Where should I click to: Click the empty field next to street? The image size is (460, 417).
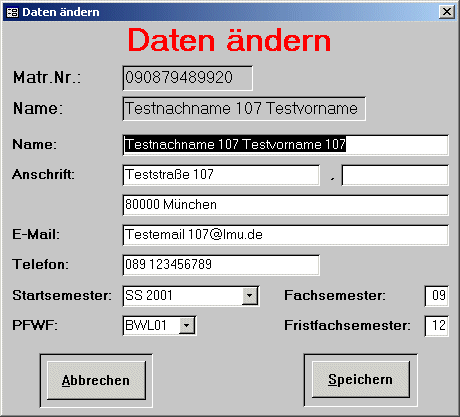pos(395,175)
